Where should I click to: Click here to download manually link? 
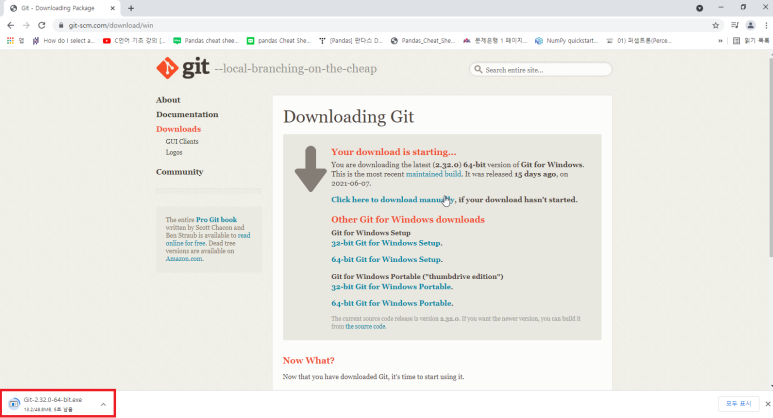pyautogui.click(x=393, y=200)
